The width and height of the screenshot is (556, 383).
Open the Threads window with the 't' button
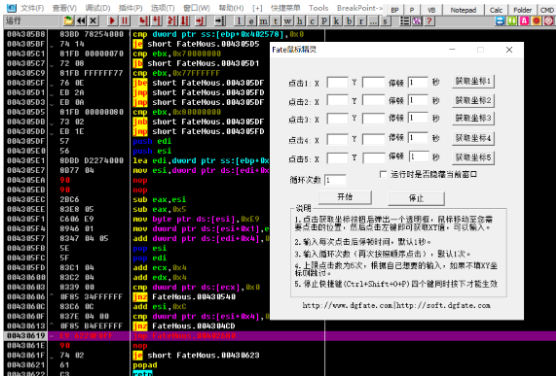point(275,21)
